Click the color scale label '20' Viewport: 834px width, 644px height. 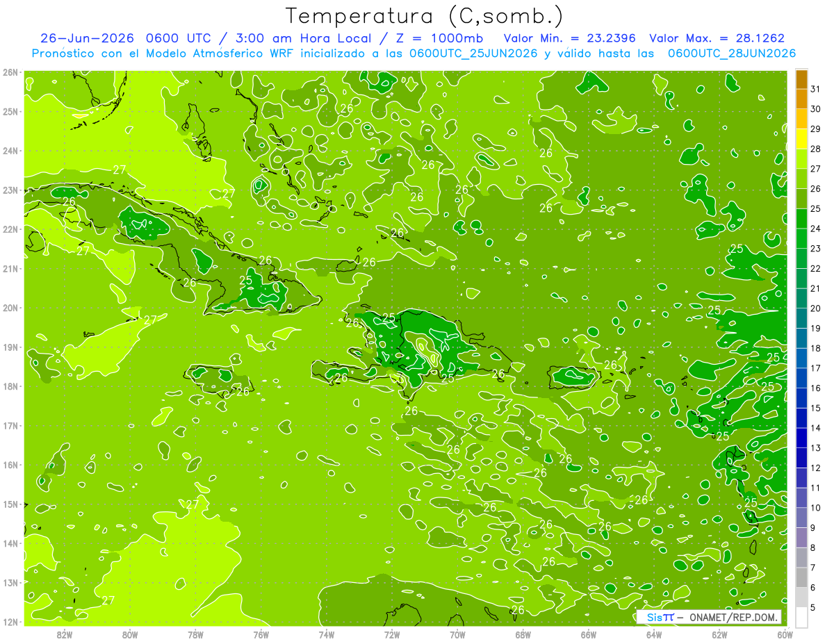coord(816,308)
